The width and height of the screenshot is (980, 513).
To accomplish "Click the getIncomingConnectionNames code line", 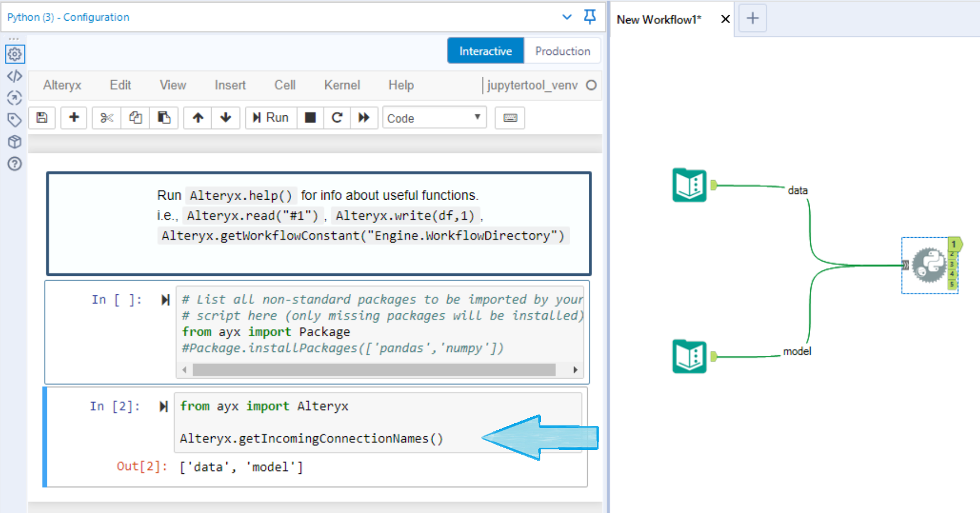I will 312,438.
